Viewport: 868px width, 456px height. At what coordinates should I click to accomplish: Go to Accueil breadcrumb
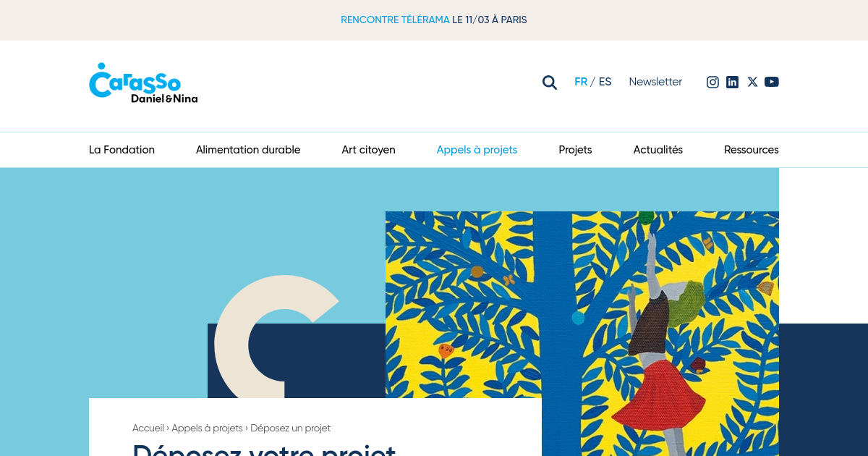148,428
